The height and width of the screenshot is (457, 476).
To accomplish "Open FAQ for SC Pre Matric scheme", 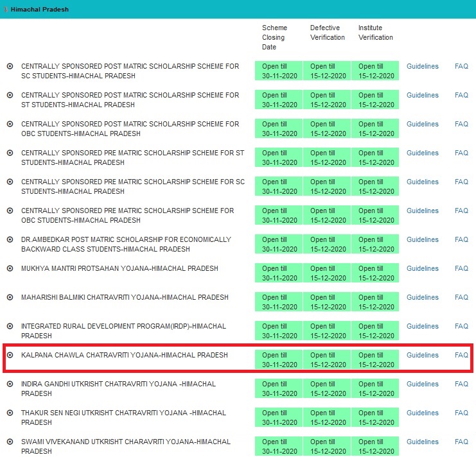I will pos(461,182).
